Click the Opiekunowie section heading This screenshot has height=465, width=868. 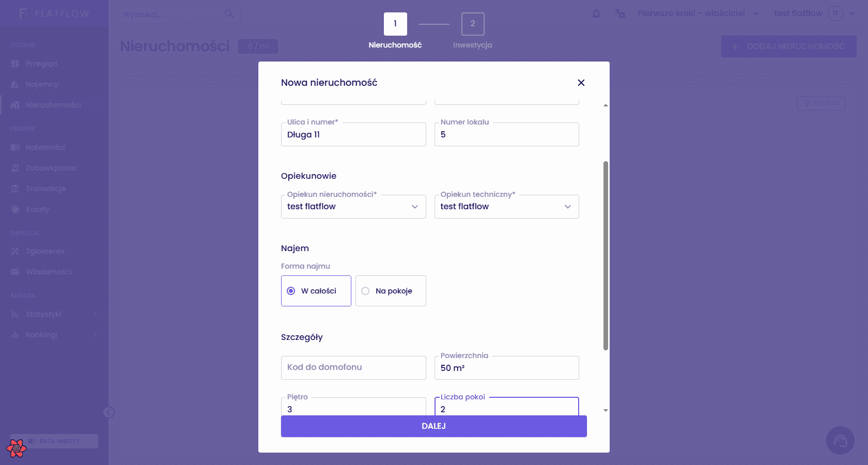[308, 176]
